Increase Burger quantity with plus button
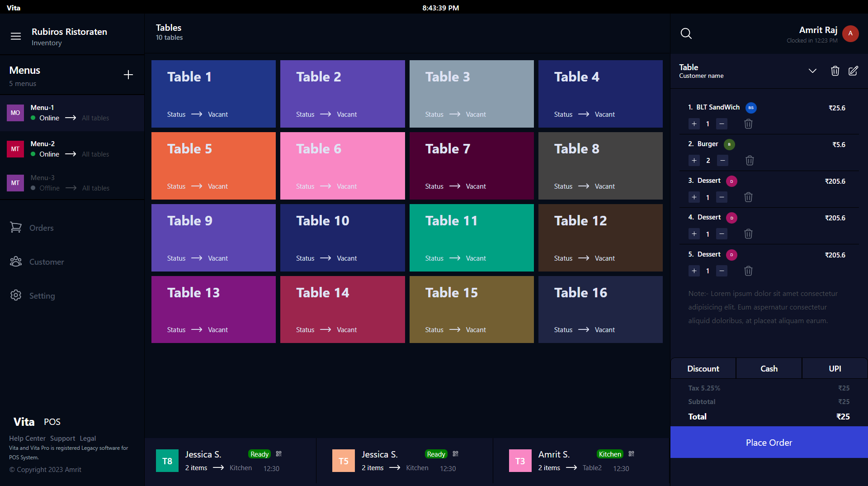This screenshot has height=486, width=868. pyautogui.click(x=694, y=161)
